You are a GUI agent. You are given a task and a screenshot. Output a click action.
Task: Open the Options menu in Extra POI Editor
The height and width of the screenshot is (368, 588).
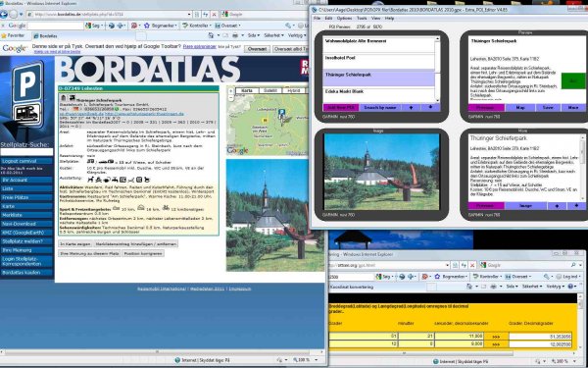pos(344,18)
